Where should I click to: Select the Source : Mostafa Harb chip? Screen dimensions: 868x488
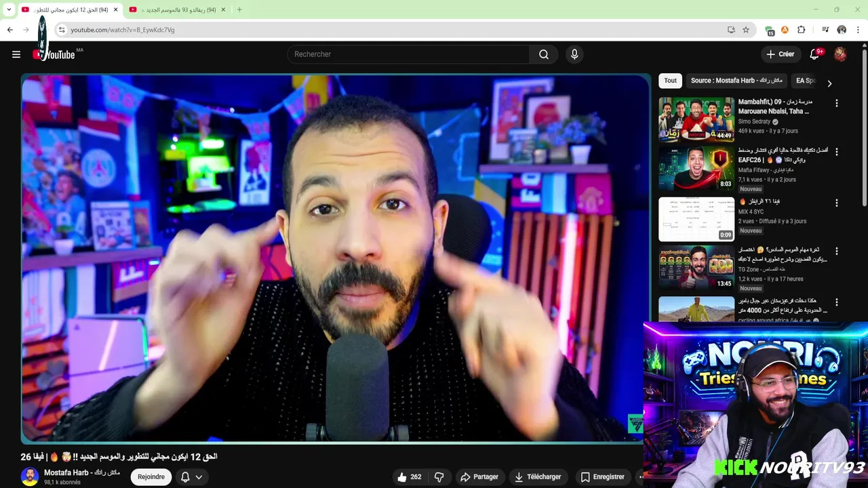[x=736, y=81]
